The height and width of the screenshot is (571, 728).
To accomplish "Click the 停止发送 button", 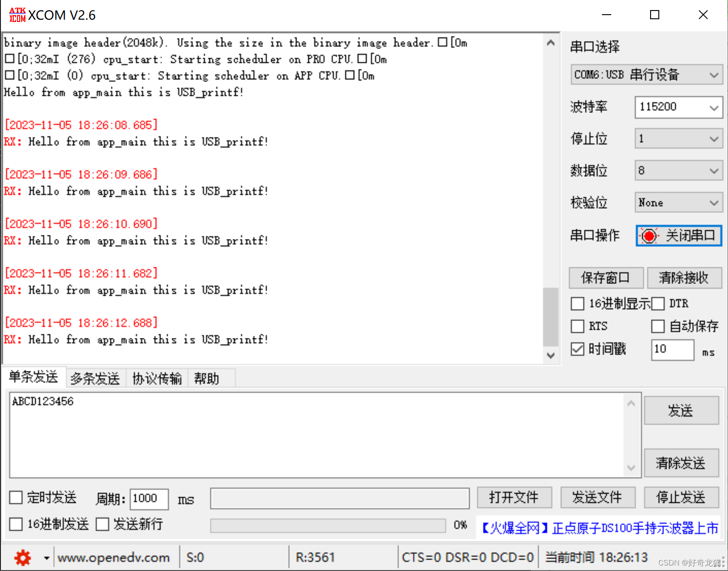I will pyautogui.click(x=681, y=498).
